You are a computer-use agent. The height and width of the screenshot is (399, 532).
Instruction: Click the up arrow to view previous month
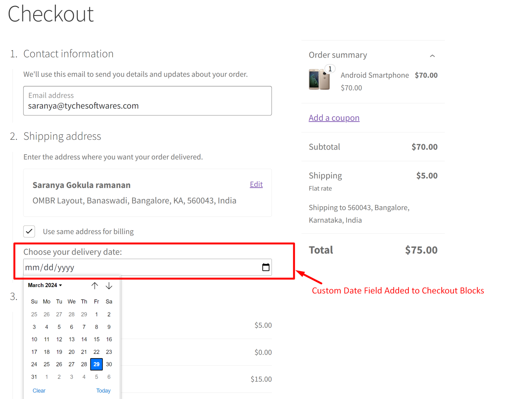click(x=95, y=285)
